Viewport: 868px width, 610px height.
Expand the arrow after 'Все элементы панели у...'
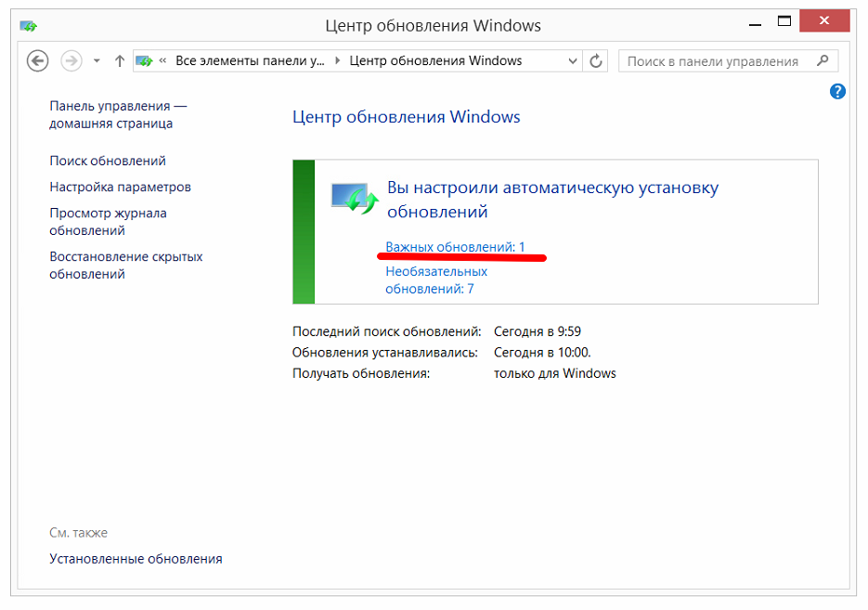click(337, 61)
